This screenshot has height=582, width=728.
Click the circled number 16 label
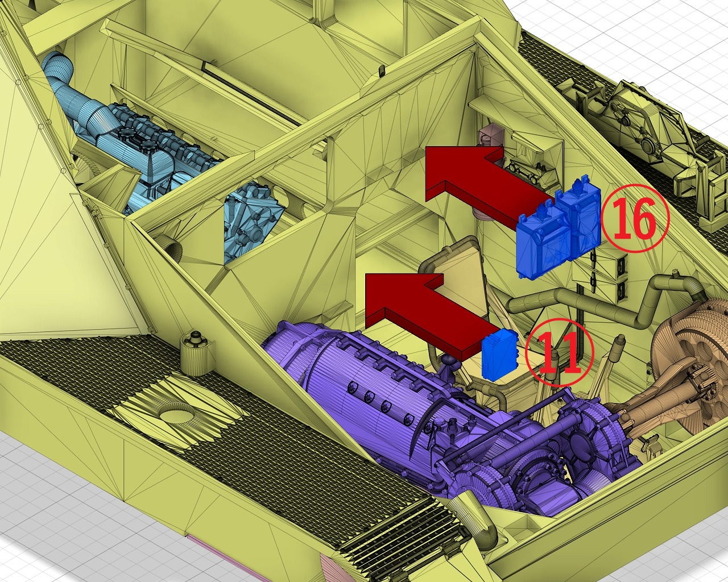coord(635,217)
